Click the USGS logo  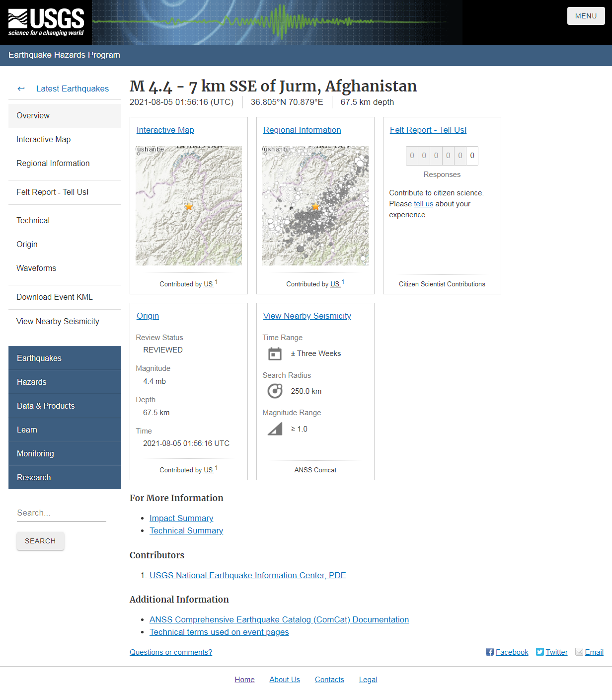coord(46,22)
